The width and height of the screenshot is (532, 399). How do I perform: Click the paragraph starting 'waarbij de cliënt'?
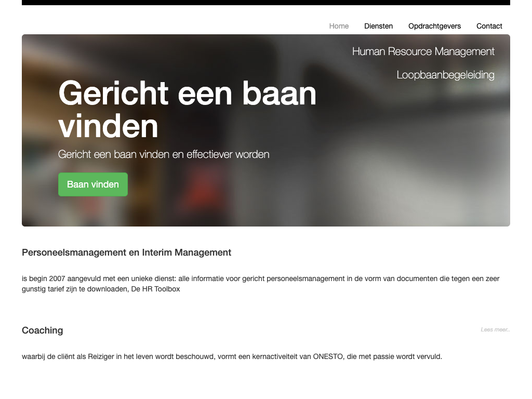click(x=232, y=356)
